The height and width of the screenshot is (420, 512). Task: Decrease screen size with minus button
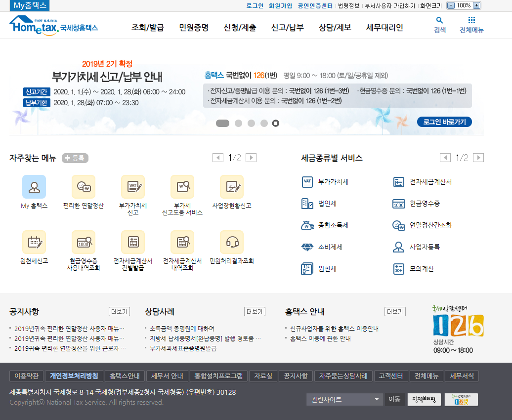tap(451, 5)
